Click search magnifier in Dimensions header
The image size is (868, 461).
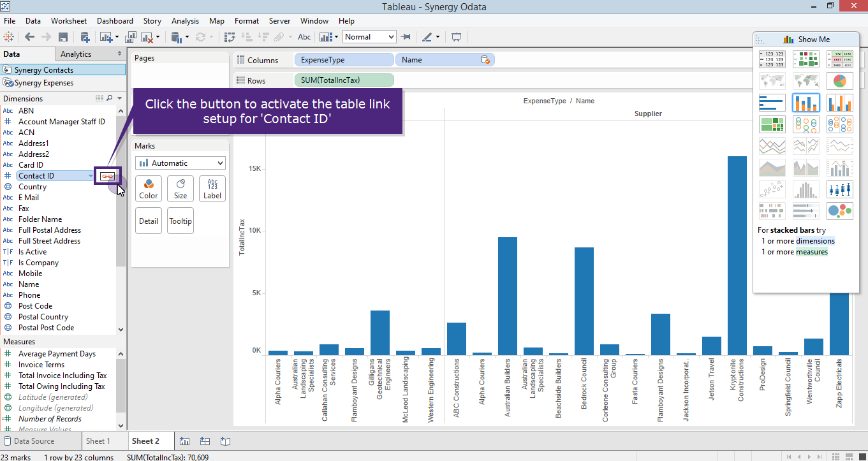tap(109, 99)
